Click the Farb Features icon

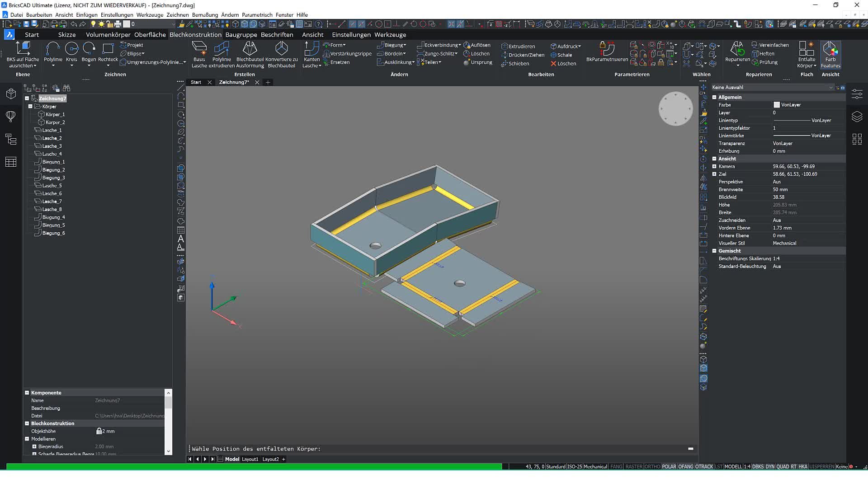point(830,54)
